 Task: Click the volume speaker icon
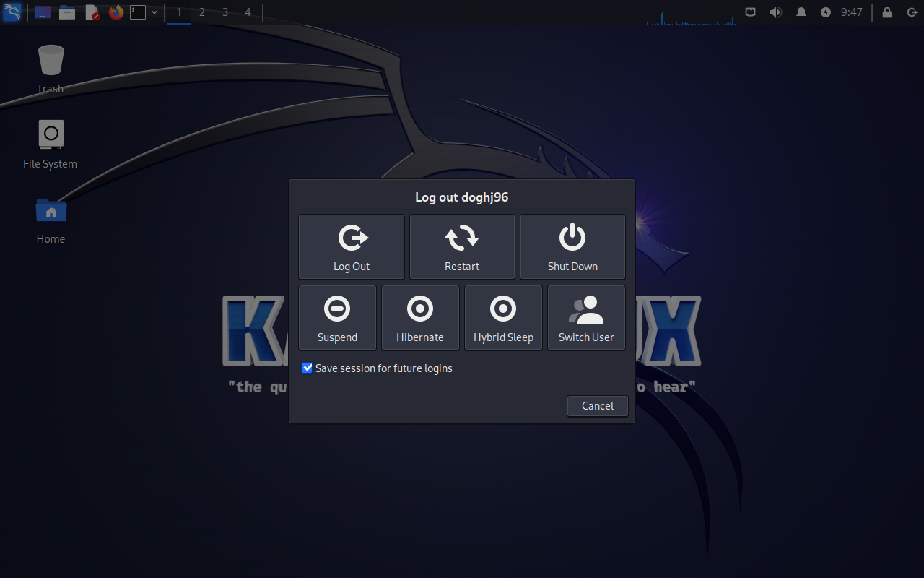(776, 12)
